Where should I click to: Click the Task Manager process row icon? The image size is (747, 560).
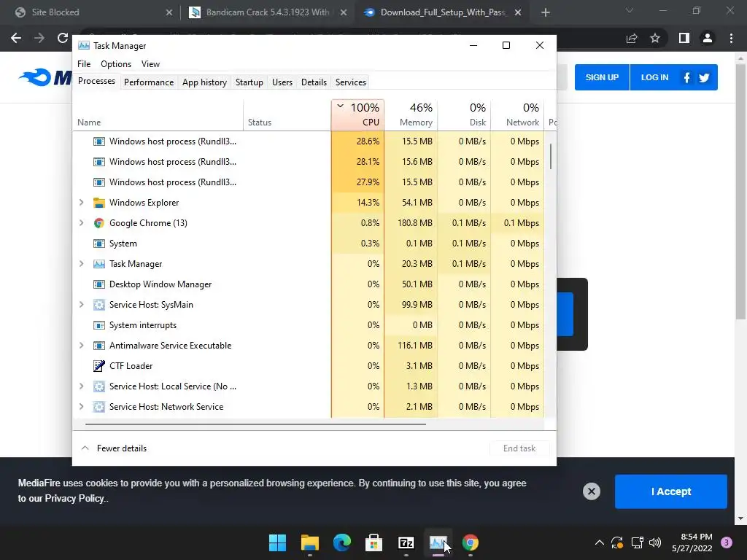coord(99,264)
